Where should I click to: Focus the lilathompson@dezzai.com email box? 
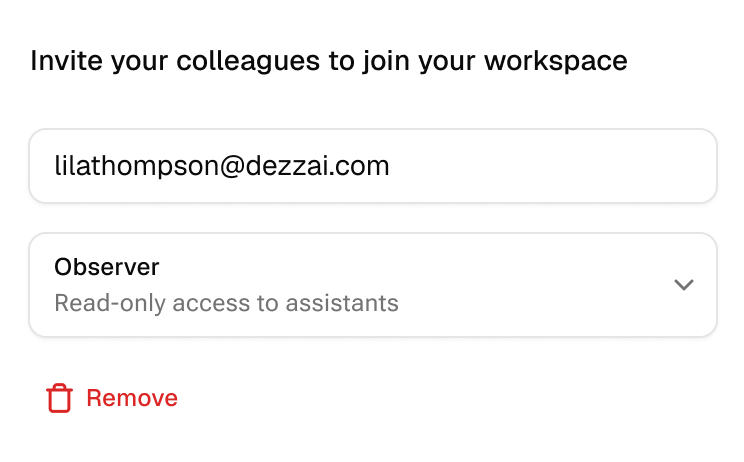372,166
